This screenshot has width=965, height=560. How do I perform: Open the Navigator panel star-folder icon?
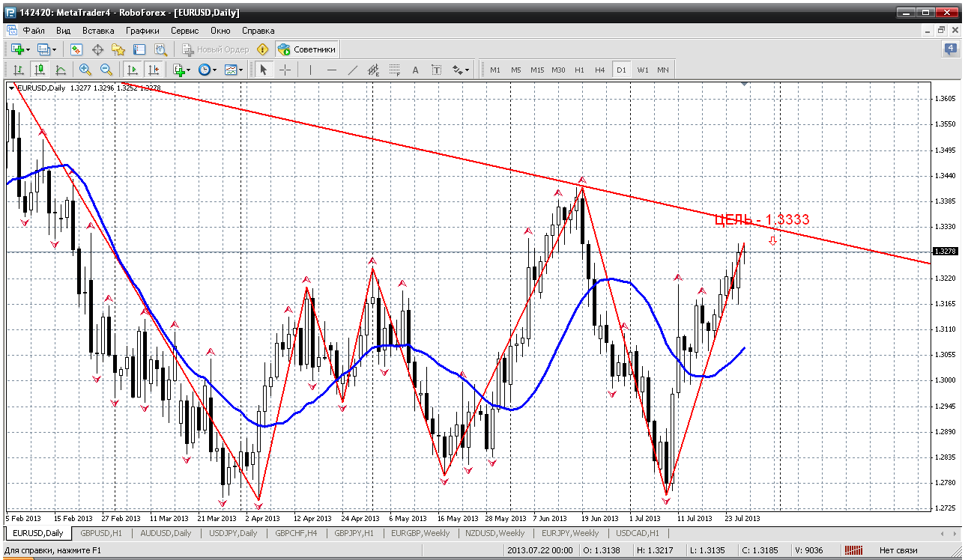click(118, 49)
